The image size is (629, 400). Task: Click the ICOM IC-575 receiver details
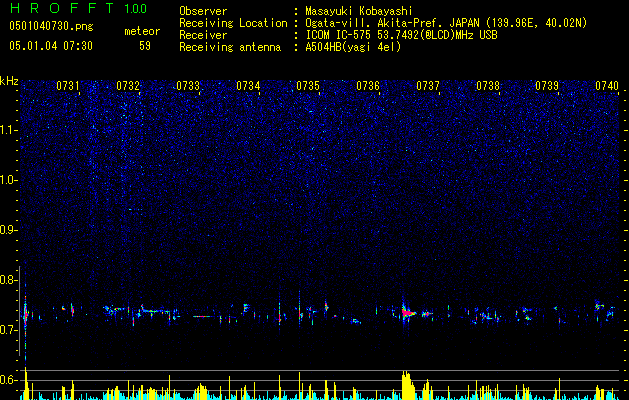tap(401, 35)
